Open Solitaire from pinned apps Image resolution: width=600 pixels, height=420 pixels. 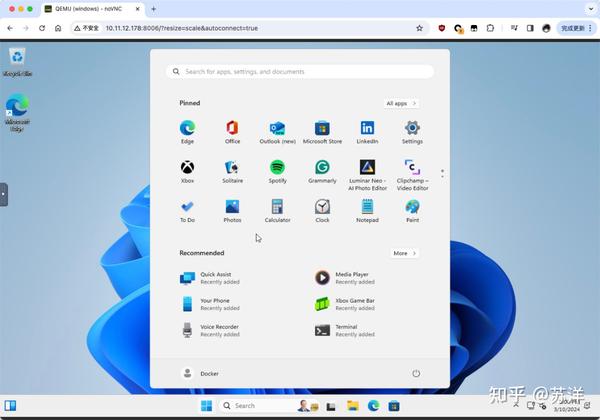pyautogui.click(x=232, y=171)
